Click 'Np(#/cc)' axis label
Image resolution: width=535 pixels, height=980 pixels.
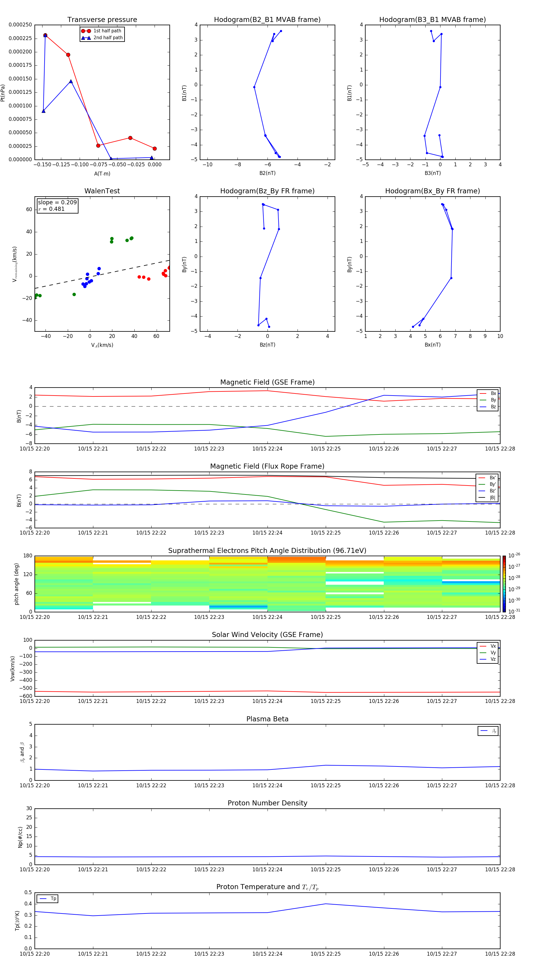[x=20, y=837]
